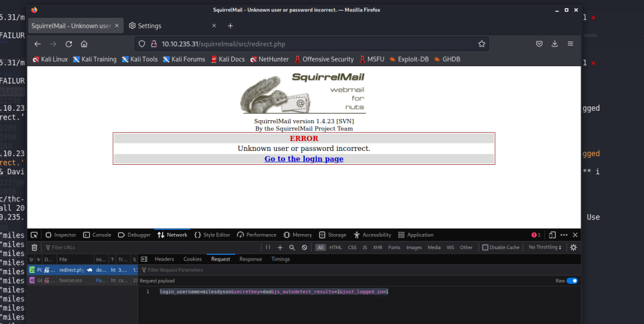Click the Go to the login page link

tap(304, 159)
